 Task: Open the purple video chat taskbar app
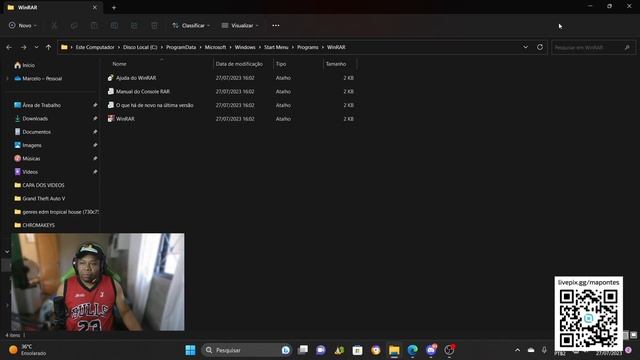tap(321, 350)
